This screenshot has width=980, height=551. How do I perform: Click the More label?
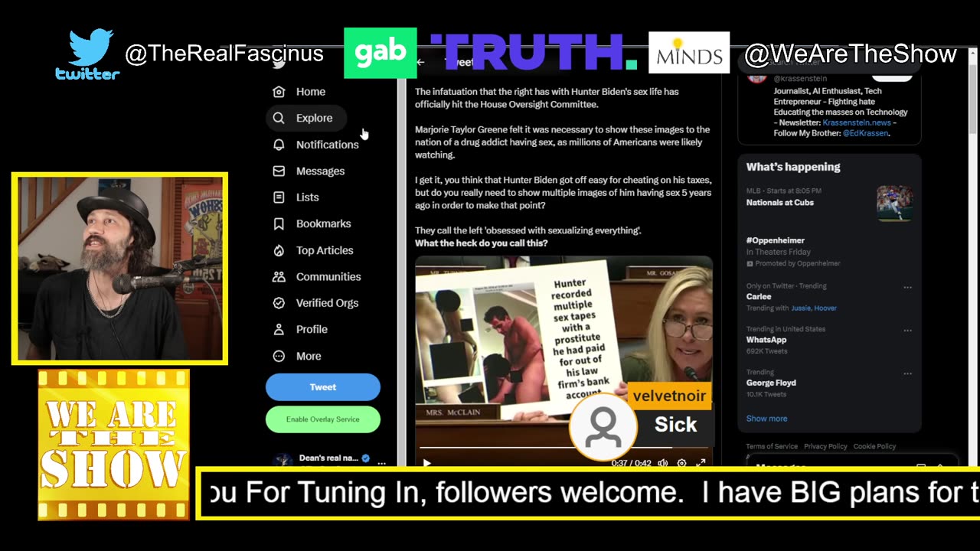click(309, 356)
